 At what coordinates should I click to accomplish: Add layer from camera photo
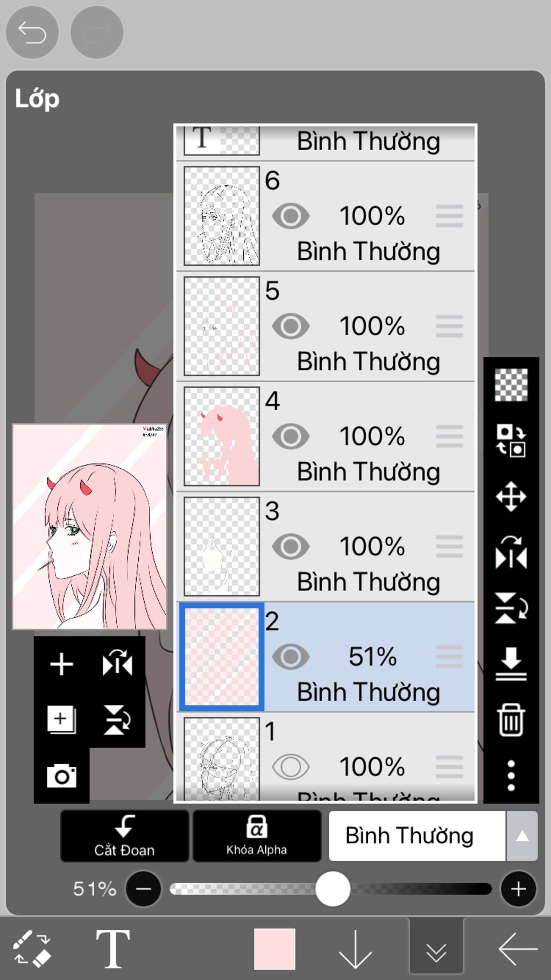click(61, 775)
